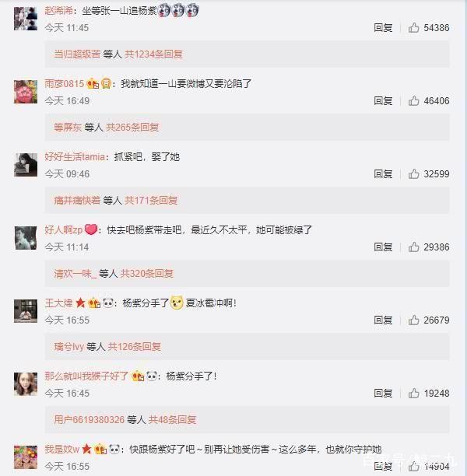Tap the thumbs-up next to 29386
The height and width of the screenshot is (476, 467).
(x=413, y=247)
